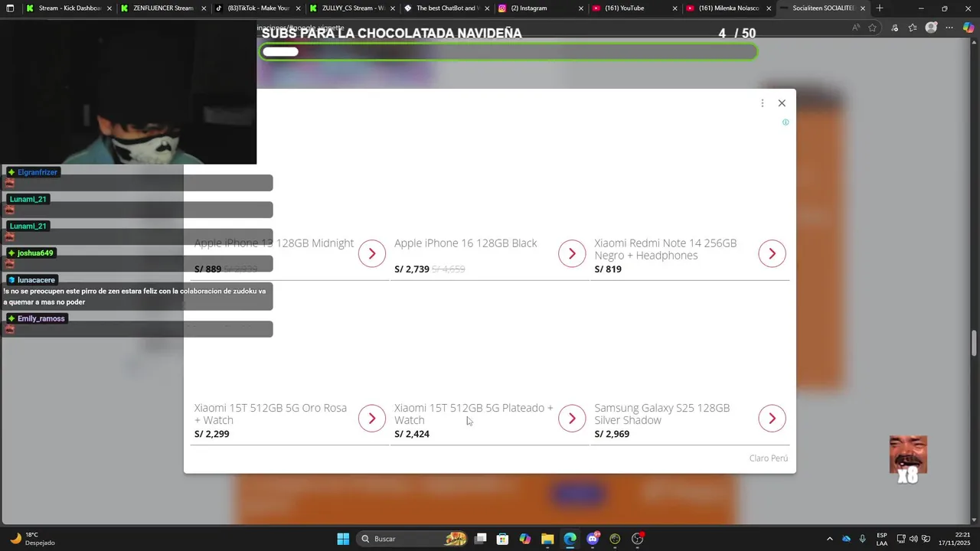
Task: Click the streamer webcam overlay
Action: tap(128, 92)
